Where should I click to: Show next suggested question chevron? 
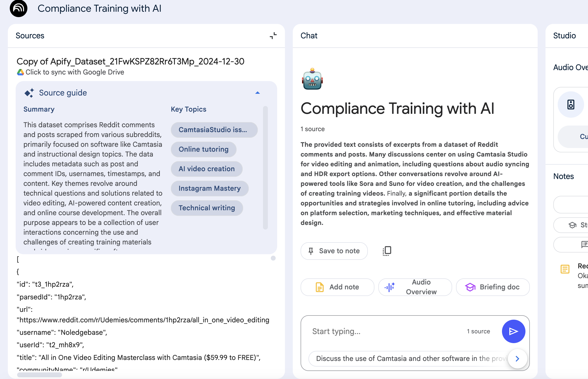point(517,358)
